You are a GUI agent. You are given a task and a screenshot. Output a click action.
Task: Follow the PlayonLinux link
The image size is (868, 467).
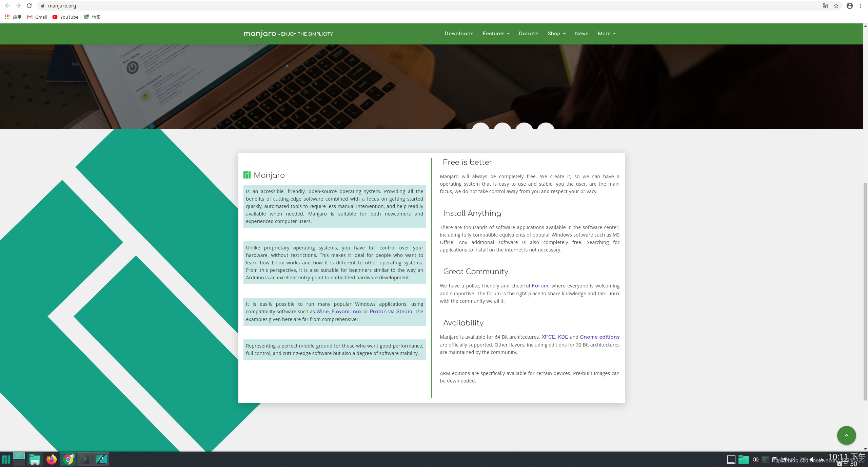(346, 312)
